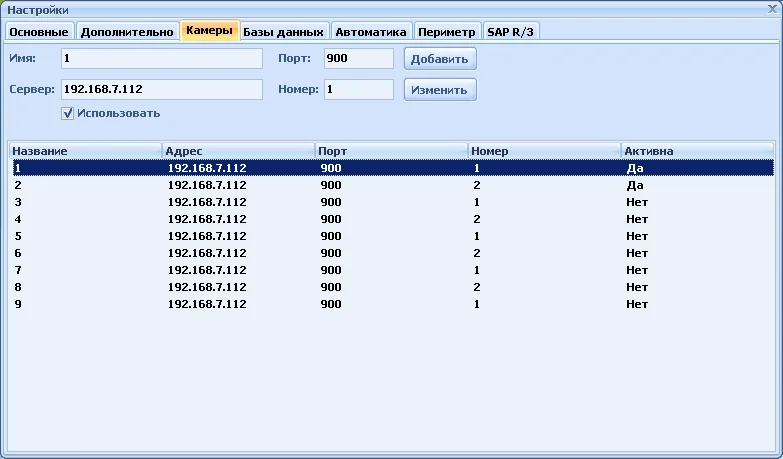Switch to the Основные tab

pos(39,32)
